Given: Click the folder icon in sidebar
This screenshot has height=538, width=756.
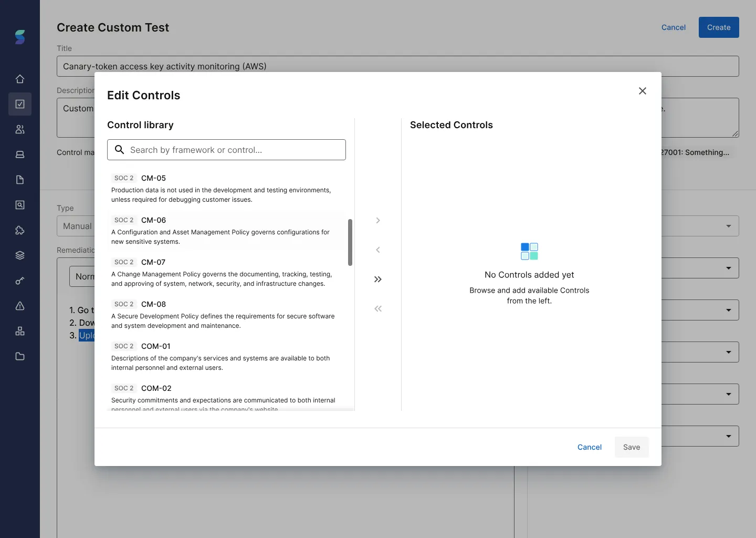Looking at the screenshot, I should (20, 356).
